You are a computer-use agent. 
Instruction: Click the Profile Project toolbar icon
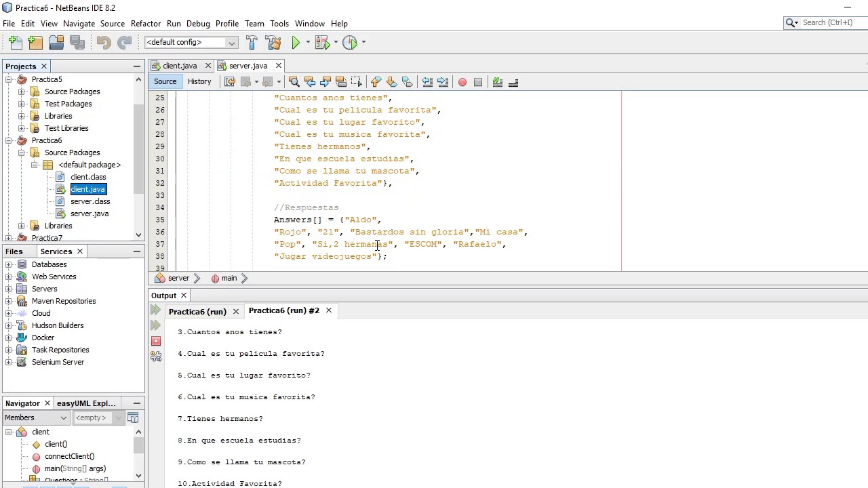350,42
